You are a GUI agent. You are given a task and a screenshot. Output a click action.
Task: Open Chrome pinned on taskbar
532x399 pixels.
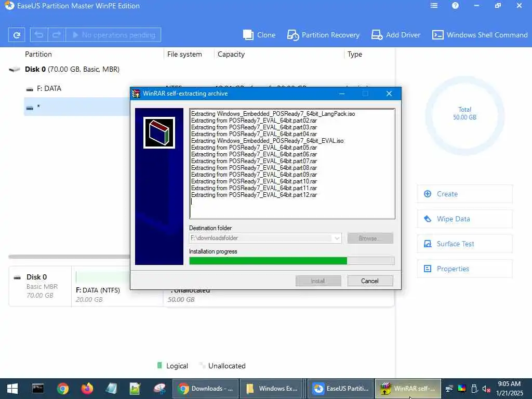[63, 389]
